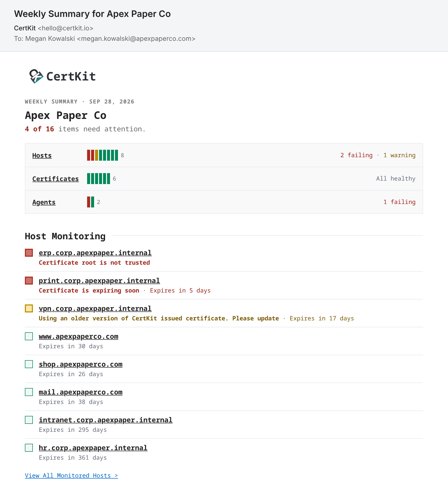The image size is (448, 493).
Task: Open intranet.corp.apexpaper.internal host link
Action: (106, 420)
